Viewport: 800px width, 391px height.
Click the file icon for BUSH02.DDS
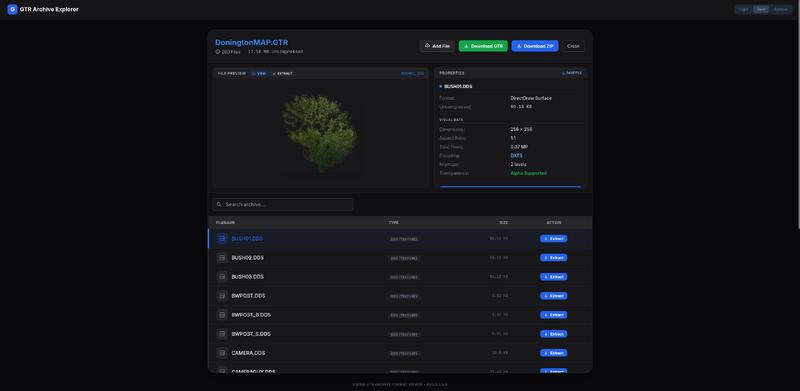[222, 258]
